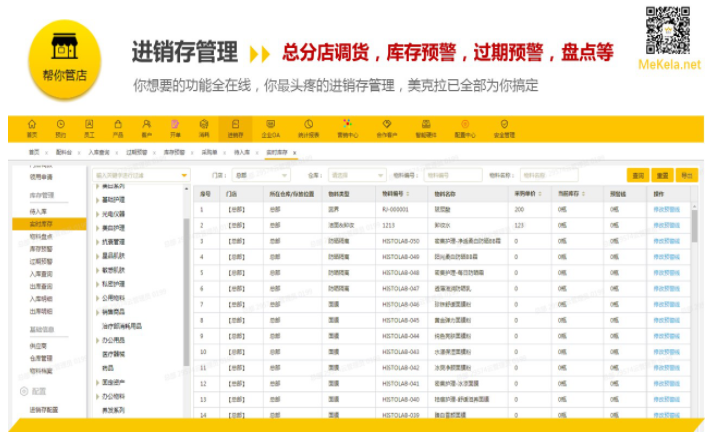Open 领用申请 in the left sidebar

pyautogui.click(x=41, y=177)
